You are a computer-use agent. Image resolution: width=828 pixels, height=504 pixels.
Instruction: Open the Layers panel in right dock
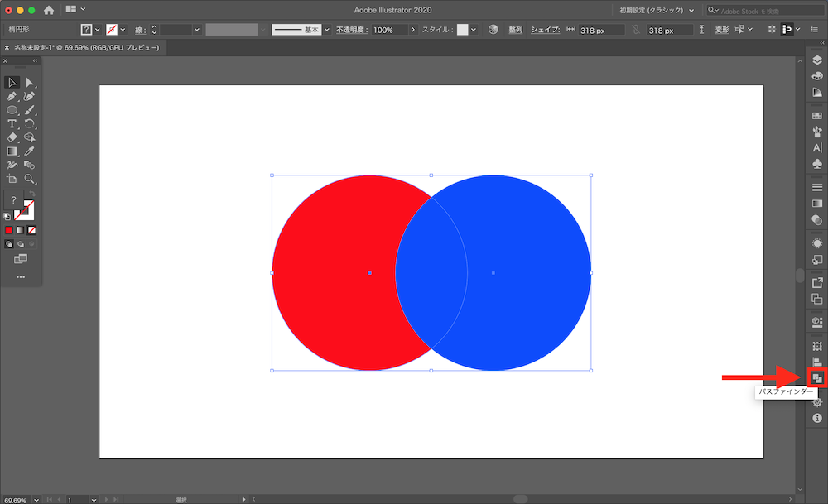tap(817, 60)
